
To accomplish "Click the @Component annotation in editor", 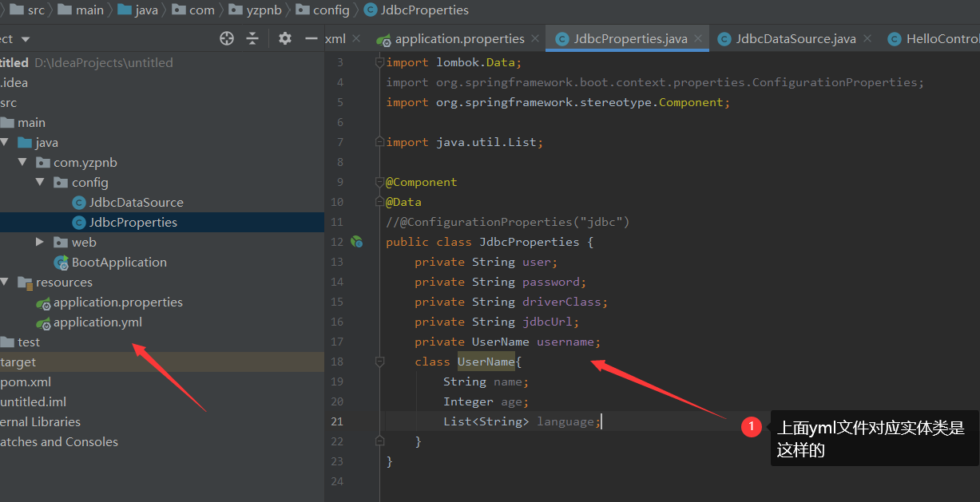I will [422, 182].
